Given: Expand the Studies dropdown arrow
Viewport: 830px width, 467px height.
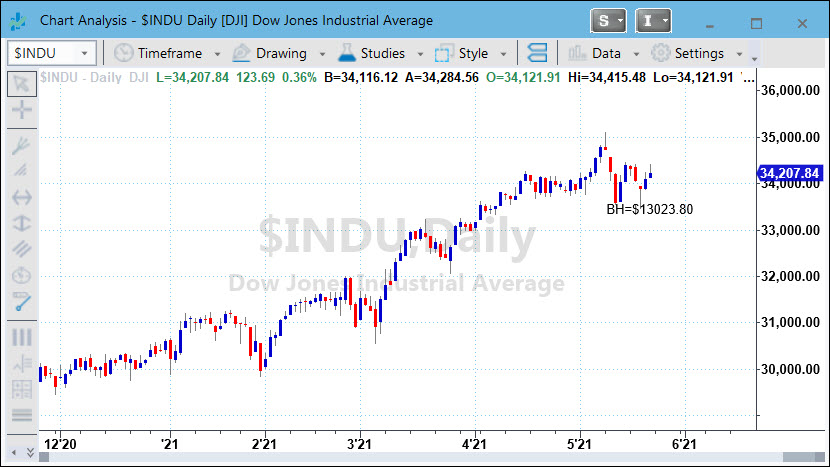Looking at the screenshot, I should [420, 54].
